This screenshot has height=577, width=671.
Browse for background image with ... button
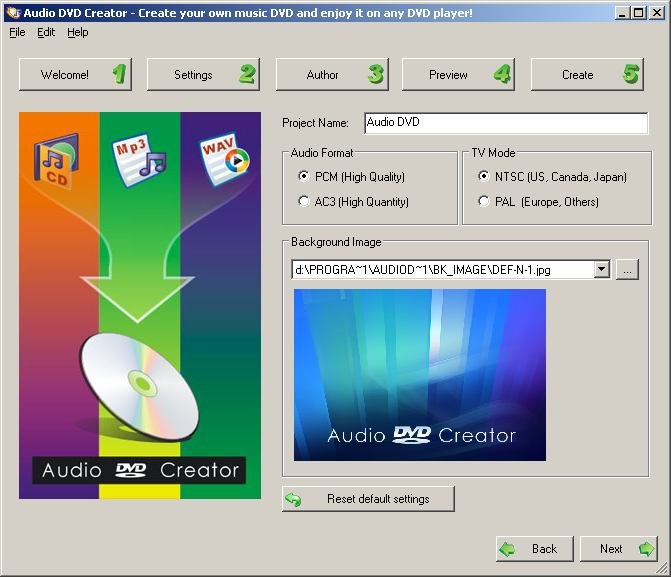pyautogui.click(x=627, y=270)
